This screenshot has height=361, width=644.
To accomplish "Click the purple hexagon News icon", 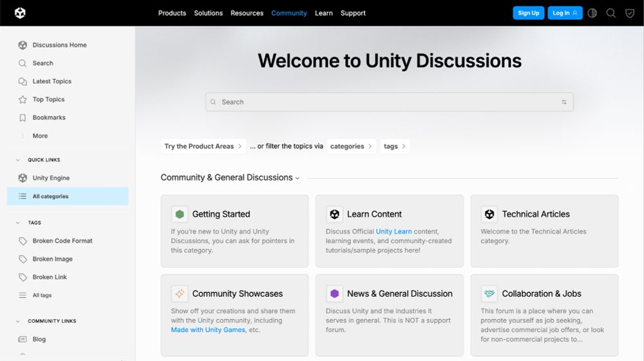I will tap(334, 293).
